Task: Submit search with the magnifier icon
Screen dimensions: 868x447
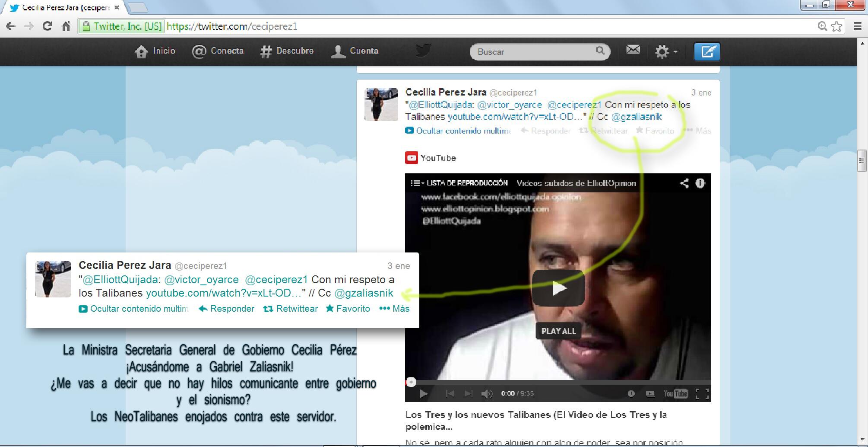Action: point(600,51)
